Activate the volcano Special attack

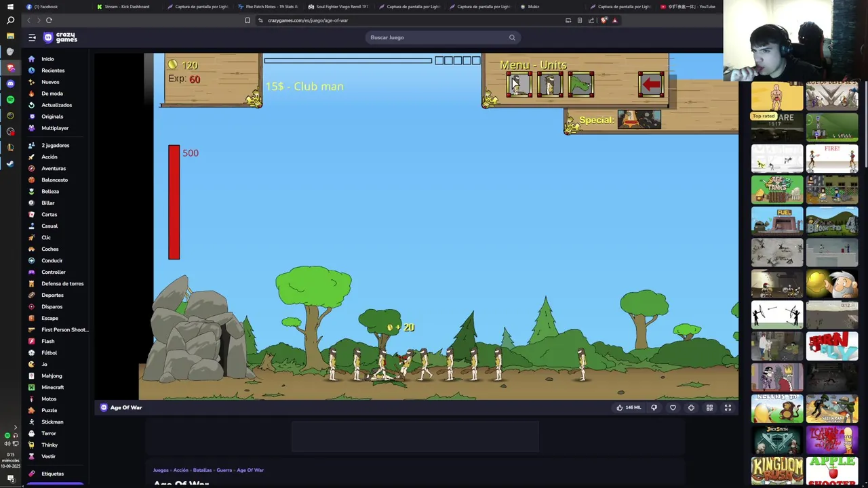pos(639,120)
